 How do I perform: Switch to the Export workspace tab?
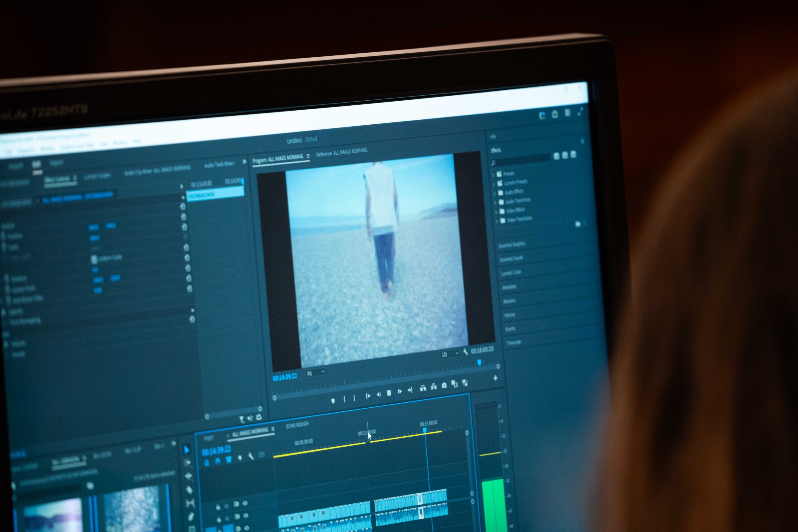coord(56,163)
